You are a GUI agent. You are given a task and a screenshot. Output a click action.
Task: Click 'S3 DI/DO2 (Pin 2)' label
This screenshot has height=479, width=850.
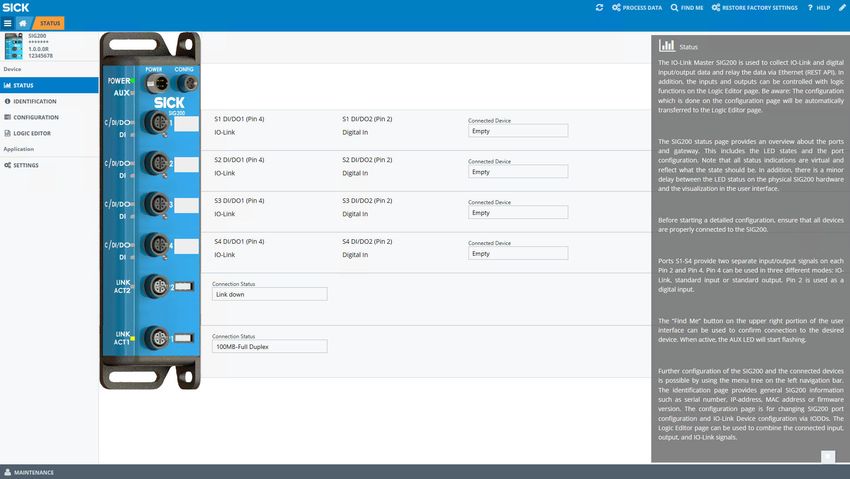(x=367, y=200)
